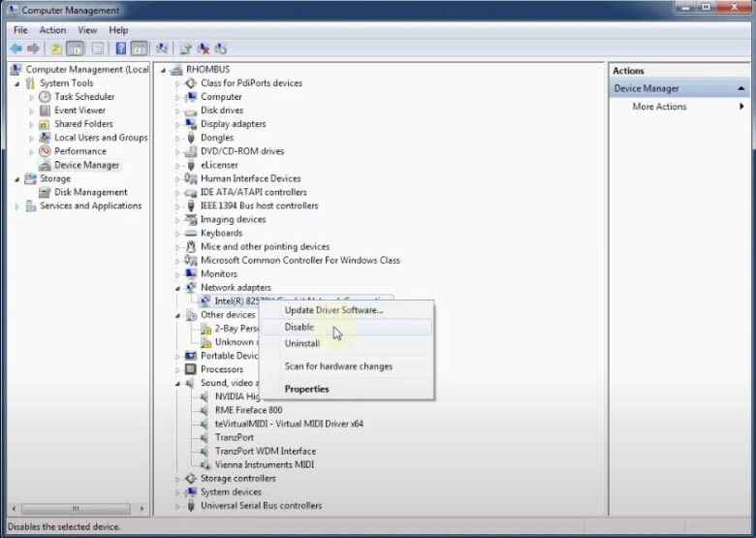Screen dimensions: 756x538
Task: Toggle the Show/Hide Action Pane toolbar icon
Action: pyautogui.click(x=139, y=48)
